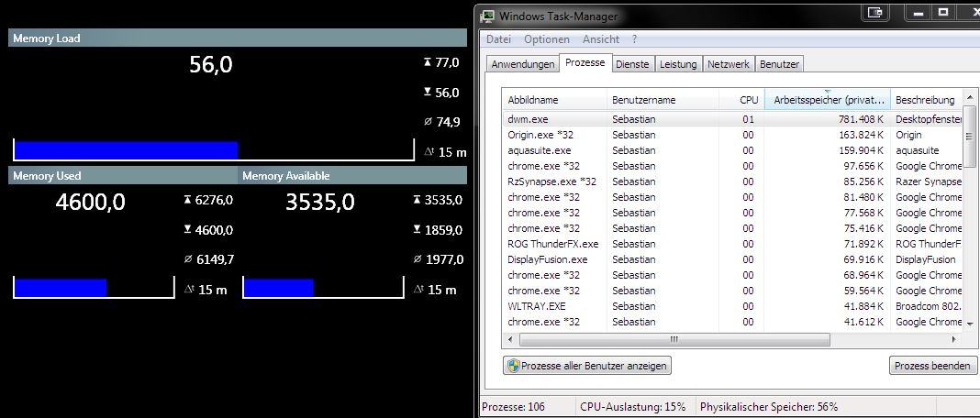
Task: Click 'Prozesse aller Benutzer anzeigen' button
Action: click(587, 366)
